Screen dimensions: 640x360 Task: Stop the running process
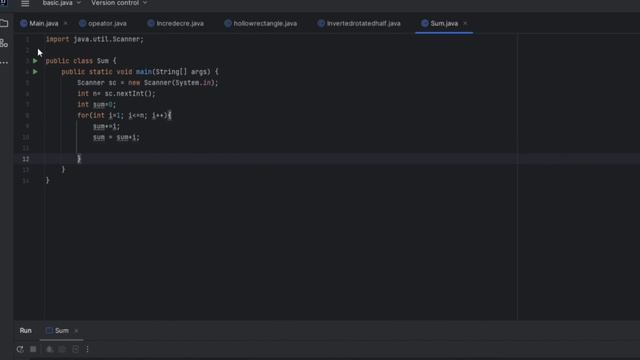click(x=33, y=349)
